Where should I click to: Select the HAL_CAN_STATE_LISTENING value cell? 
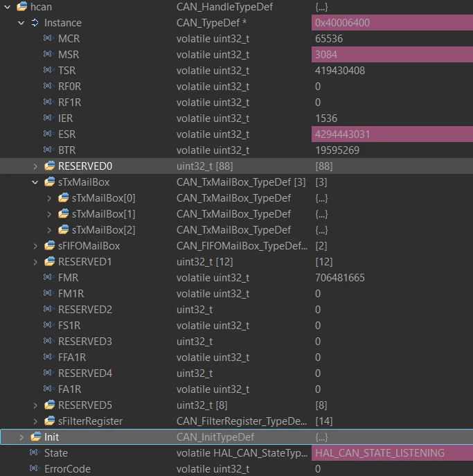point(392,453)
